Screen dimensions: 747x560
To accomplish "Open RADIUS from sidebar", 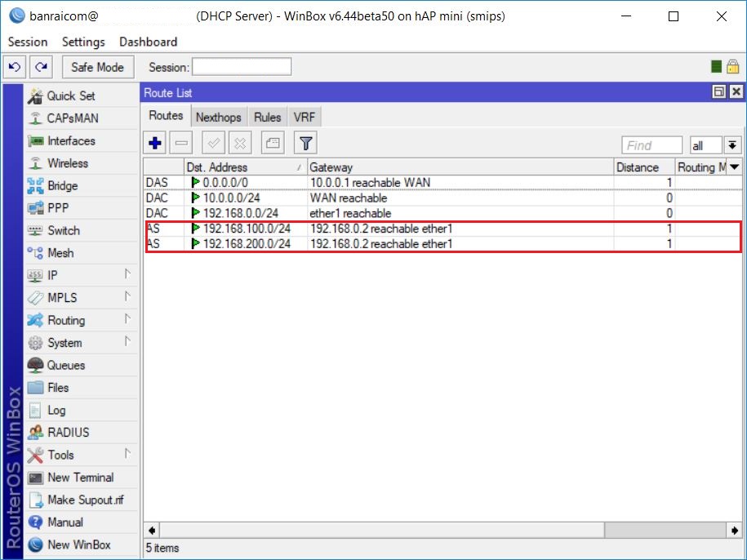I will tap(81, 433).
